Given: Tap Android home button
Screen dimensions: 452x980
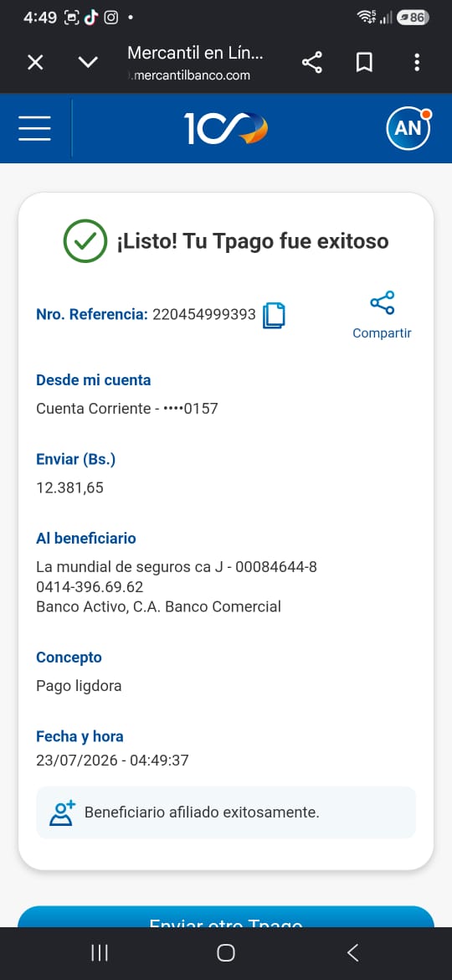Looking at the screenshot, I should pos(226,953).
